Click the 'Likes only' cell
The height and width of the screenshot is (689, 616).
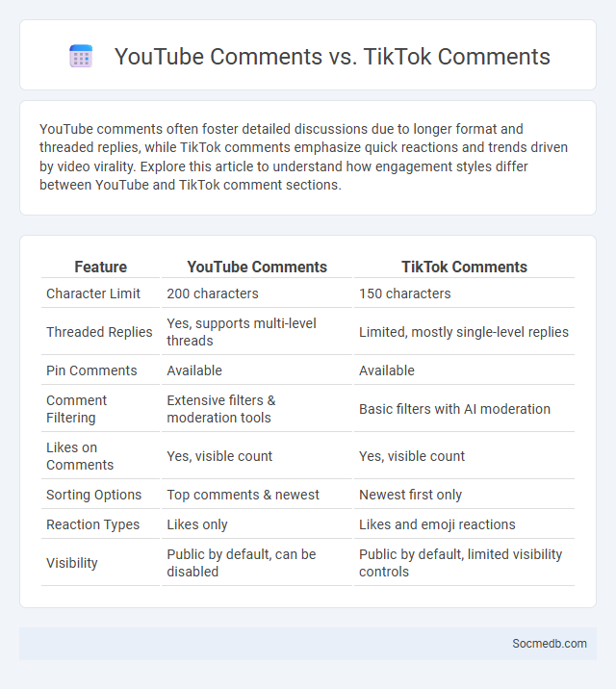(x=197, y=524)
